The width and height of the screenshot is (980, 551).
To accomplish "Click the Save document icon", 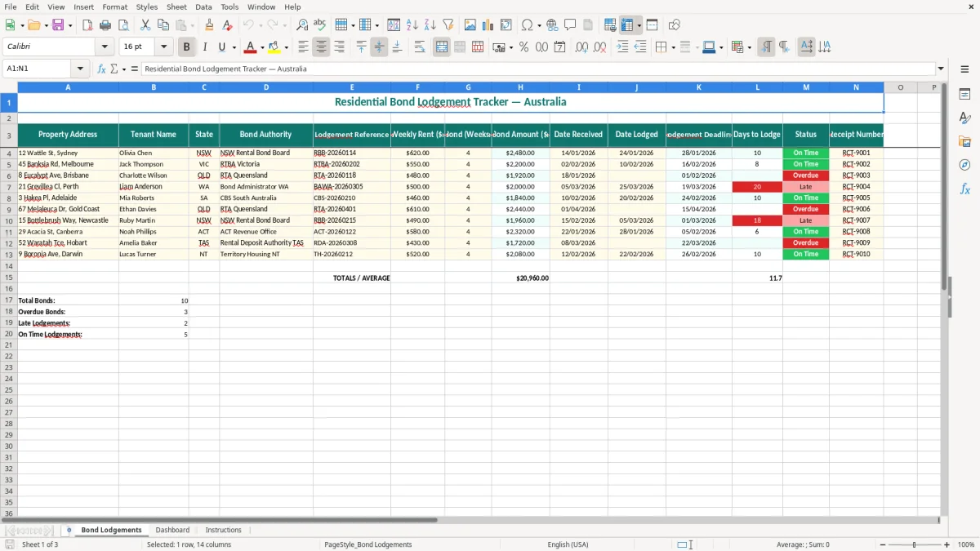I will pyautogui.click(x=58, y=25).
